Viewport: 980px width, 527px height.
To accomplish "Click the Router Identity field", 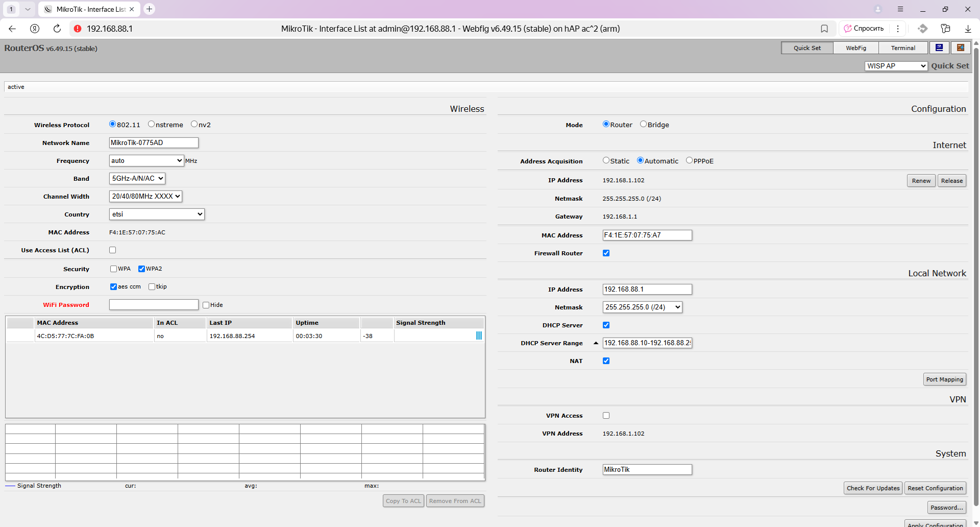I will [647, 469].
